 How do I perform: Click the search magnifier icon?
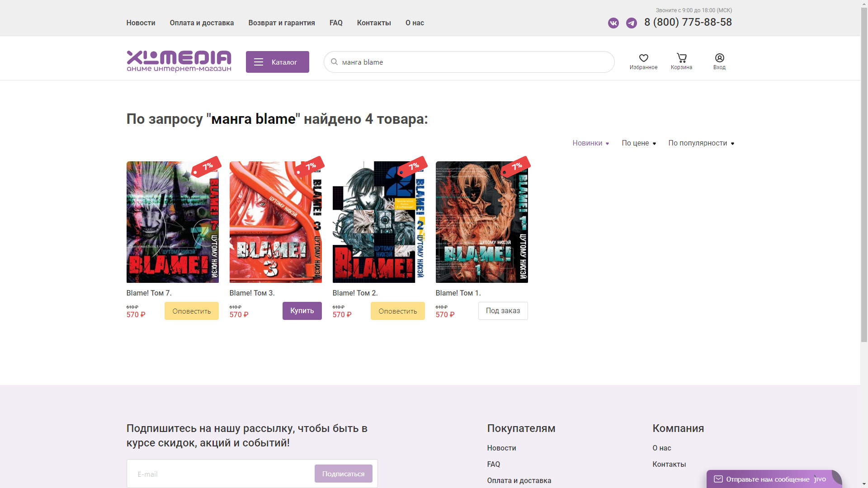pyautogui.click(x=334, y=62)
